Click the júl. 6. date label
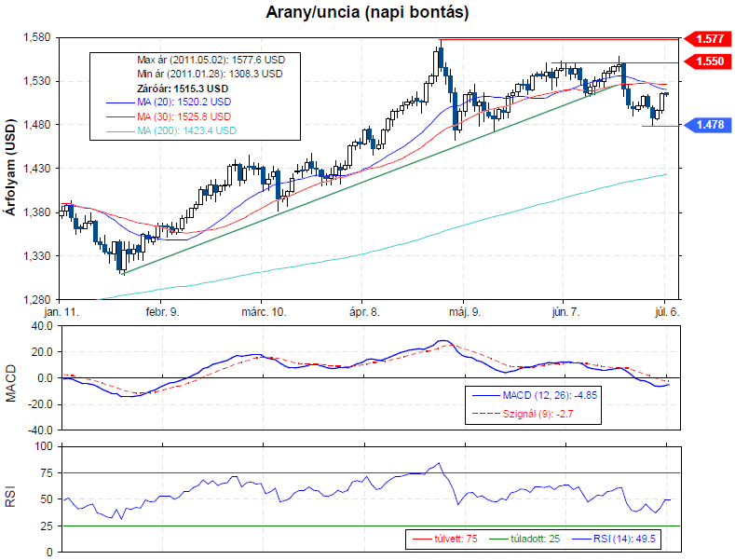 coord(665,313)
